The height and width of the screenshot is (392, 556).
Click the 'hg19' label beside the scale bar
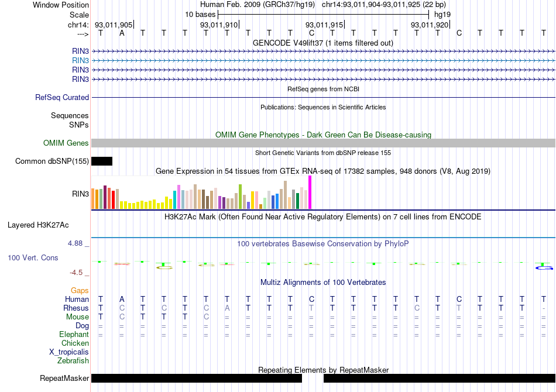point(442,15)
